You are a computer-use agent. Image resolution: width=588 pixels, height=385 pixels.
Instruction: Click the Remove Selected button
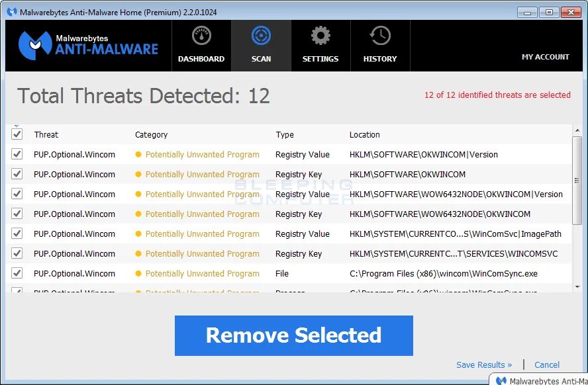click(293, 335)
